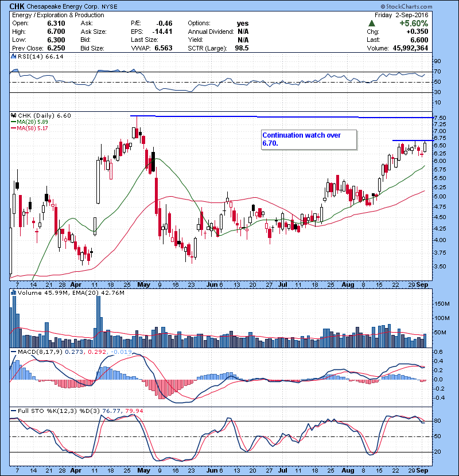Click the 0.6 level on MACD axis
Screen dimensions: 459x476
pos(439,352)
